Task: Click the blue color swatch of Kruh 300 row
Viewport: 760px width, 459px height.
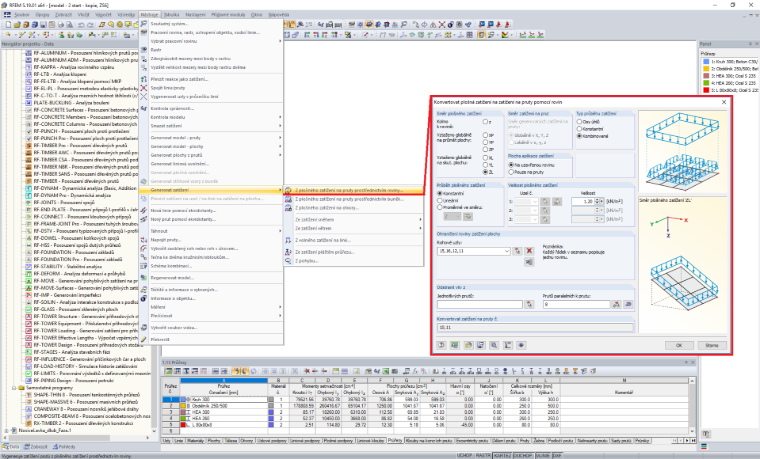Action: click(183, 399)
